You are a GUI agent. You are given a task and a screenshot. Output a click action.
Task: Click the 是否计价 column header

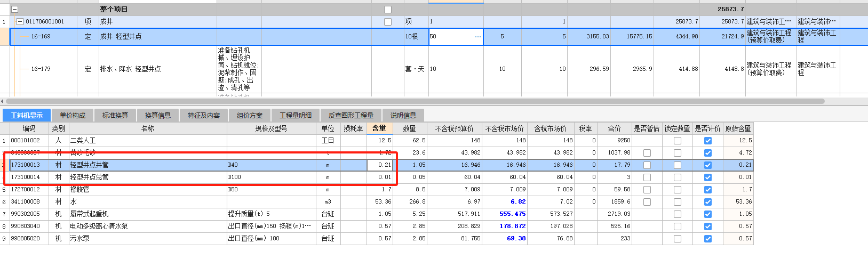tap(708, 128)
